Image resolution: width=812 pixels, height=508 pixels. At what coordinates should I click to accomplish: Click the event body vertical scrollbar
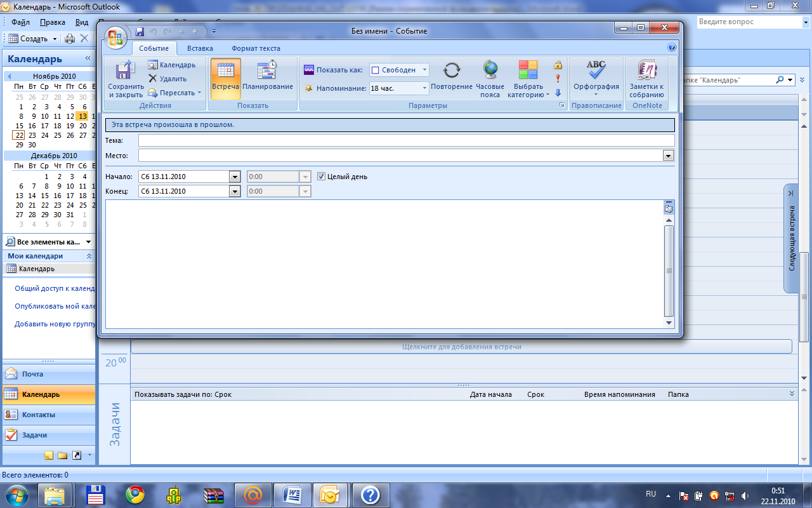(669, 271)
